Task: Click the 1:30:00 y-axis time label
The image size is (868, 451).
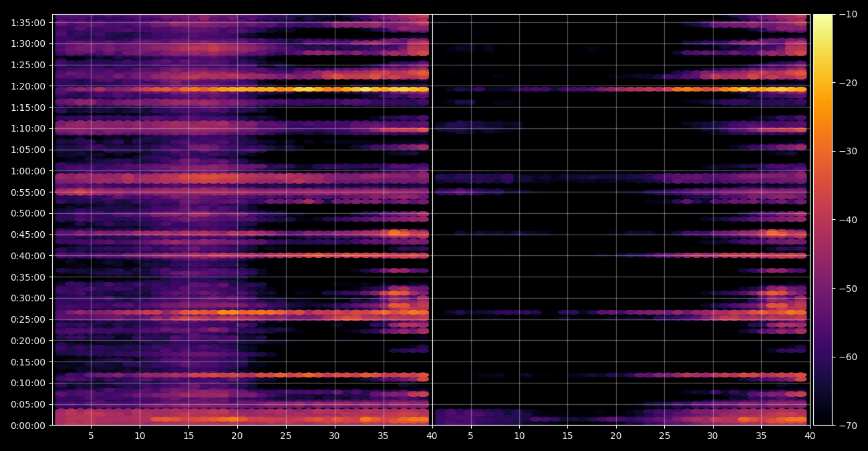Action: point(28,43)
